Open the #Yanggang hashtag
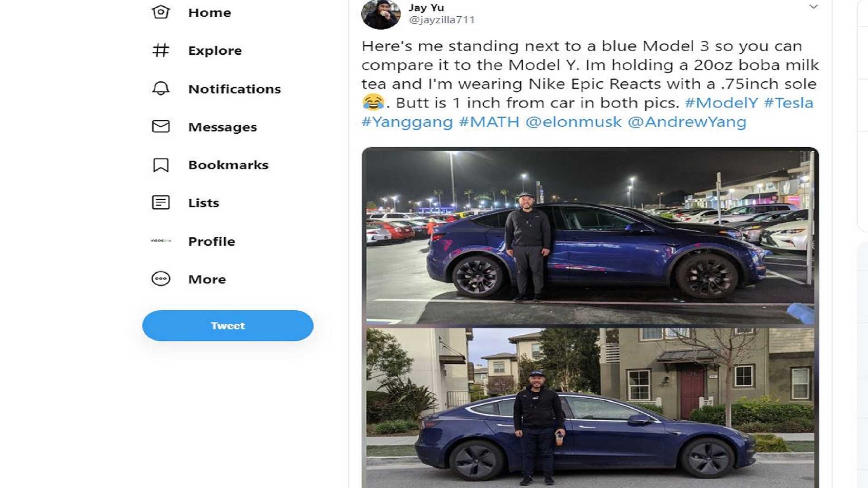Screen dimensions: 868x488 (x=407, y=122)
